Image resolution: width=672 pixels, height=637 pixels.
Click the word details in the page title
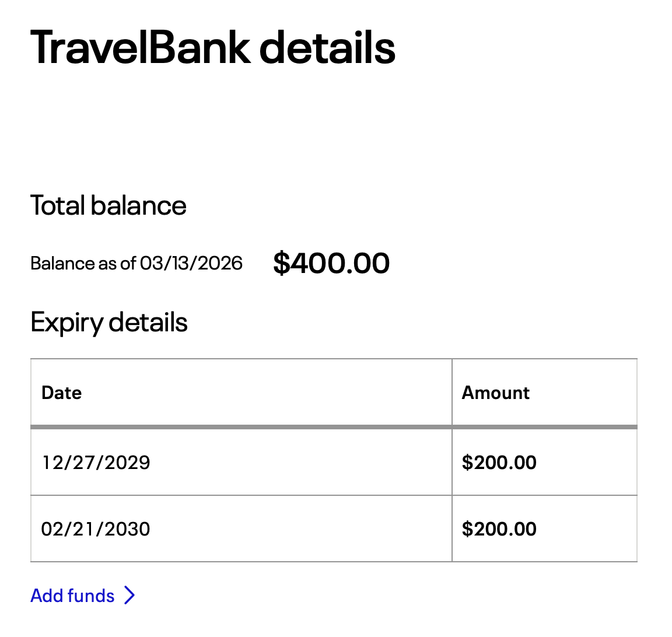coord(327,47)
